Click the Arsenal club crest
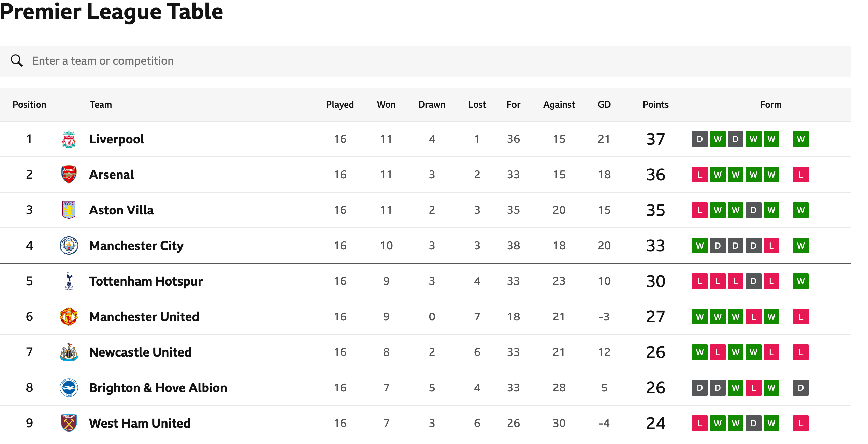Screen dimensions: 868x444 [69, 175]
